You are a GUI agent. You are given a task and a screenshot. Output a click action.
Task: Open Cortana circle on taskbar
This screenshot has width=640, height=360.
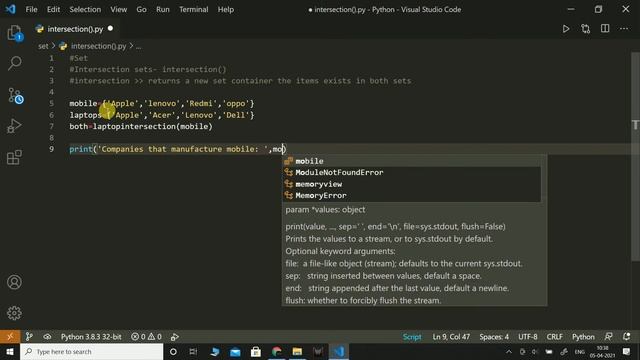tap(173, 351)
